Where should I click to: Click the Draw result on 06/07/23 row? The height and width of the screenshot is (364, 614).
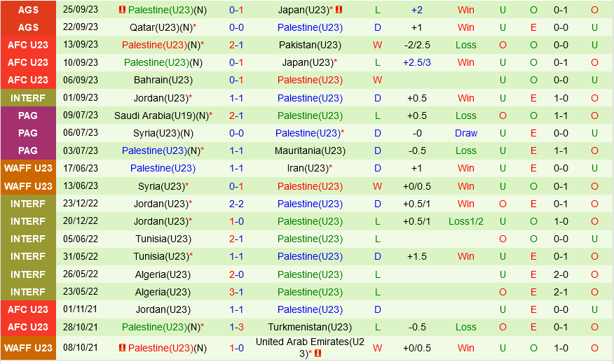point(466,133)
